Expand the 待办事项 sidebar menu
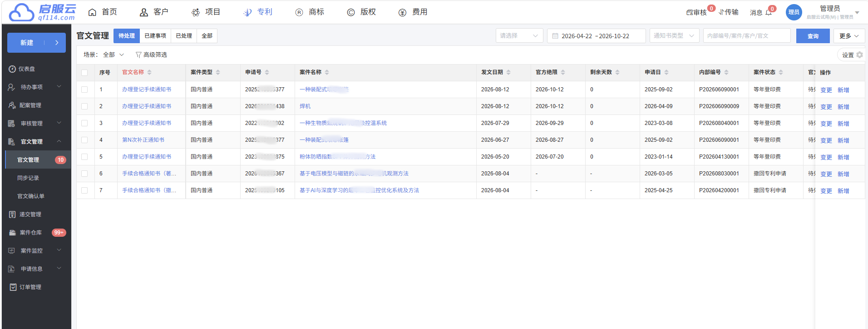Image resolution: width=868 pixels, height=329 pixels. [36, 87]
